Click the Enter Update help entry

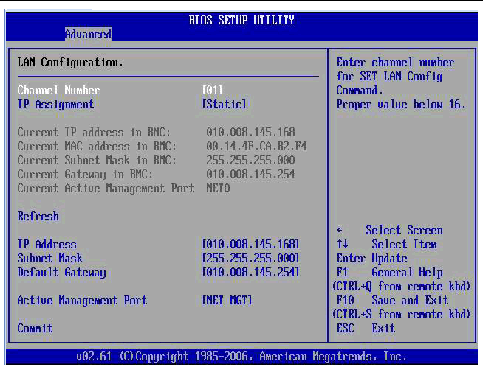point(372,258)
